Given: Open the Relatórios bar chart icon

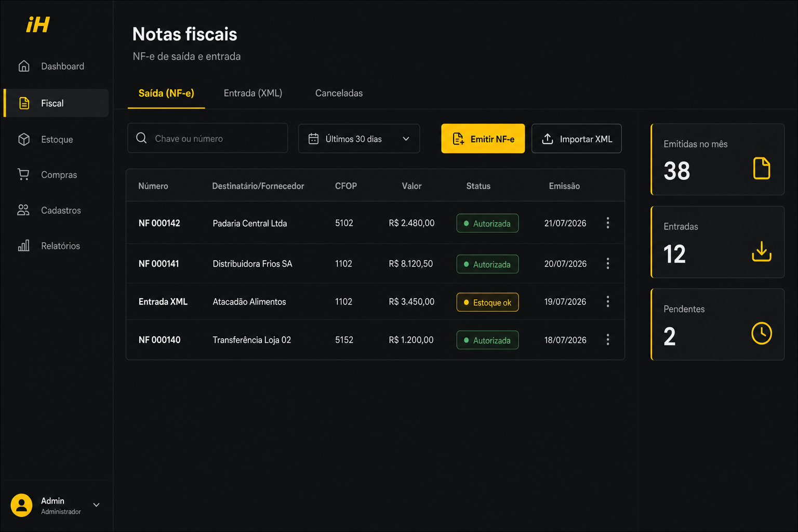Looking at the screenshot, I should [x=24, y=245].
